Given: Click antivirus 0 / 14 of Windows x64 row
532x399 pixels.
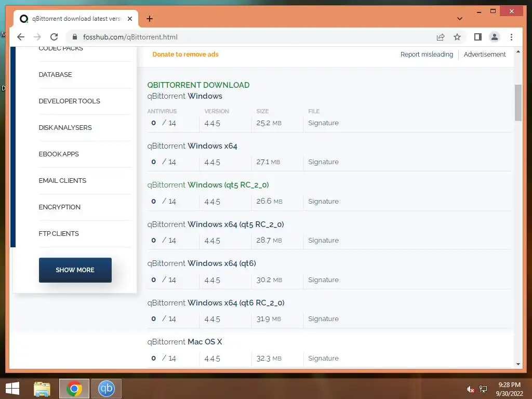Looking at the screenshot, I should coord(164,162).
